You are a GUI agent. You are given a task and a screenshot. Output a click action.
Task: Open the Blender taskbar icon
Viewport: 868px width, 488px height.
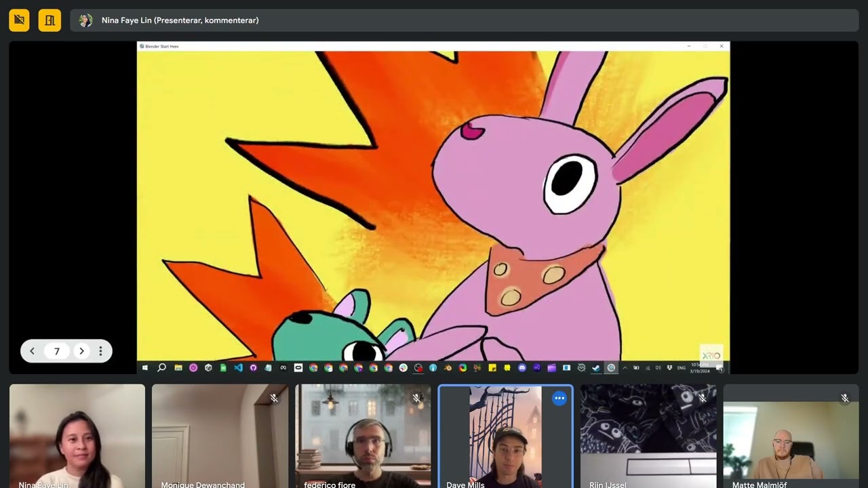click(448, 368)
